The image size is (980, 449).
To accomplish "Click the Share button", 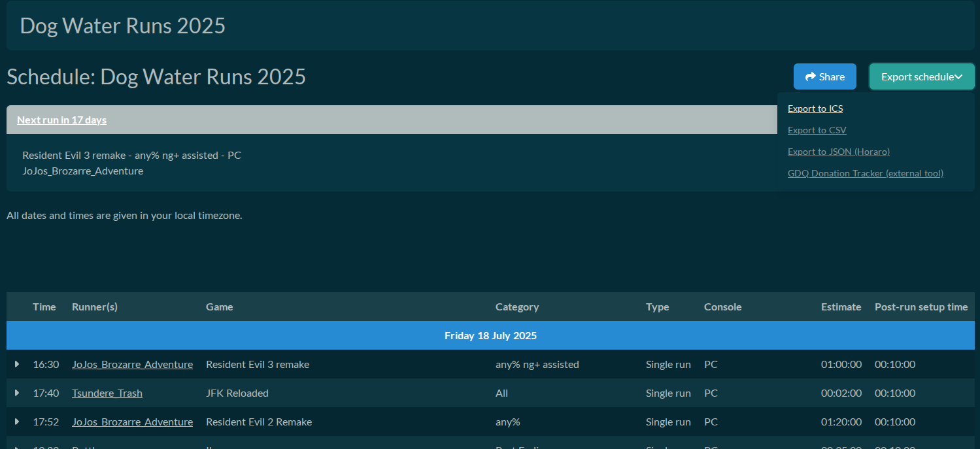I will pos(824,76).
